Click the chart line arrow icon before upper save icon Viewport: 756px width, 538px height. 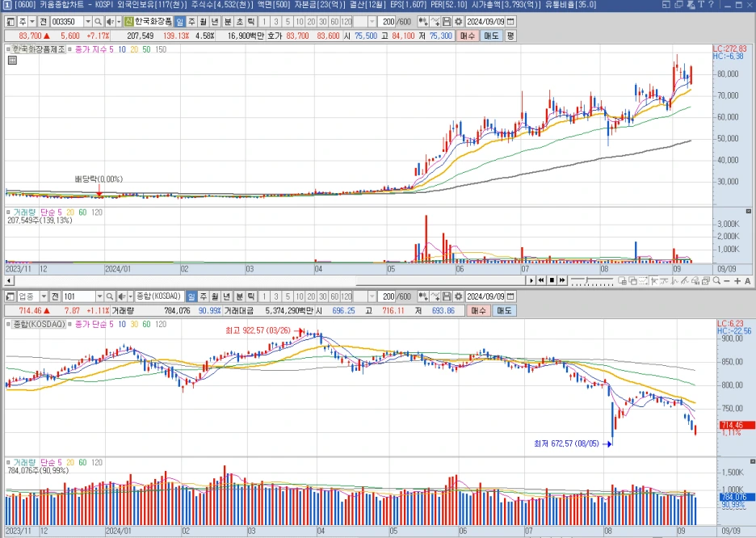point(435,22)
